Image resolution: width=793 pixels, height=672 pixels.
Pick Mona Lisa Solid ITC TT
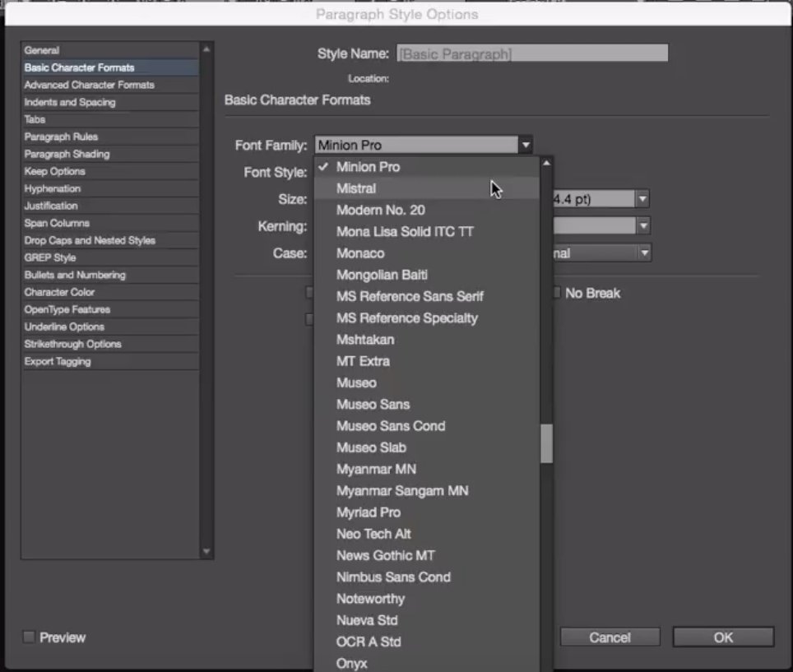point(427,232)
